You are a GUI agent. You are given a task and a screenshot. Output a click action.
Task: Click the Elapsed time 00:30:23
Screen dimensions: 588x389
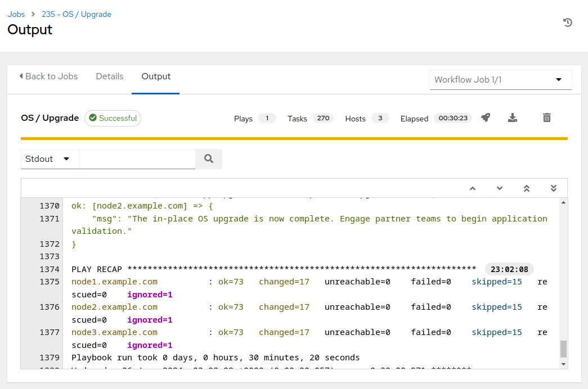pyautogui.click(x=452, y=118)
